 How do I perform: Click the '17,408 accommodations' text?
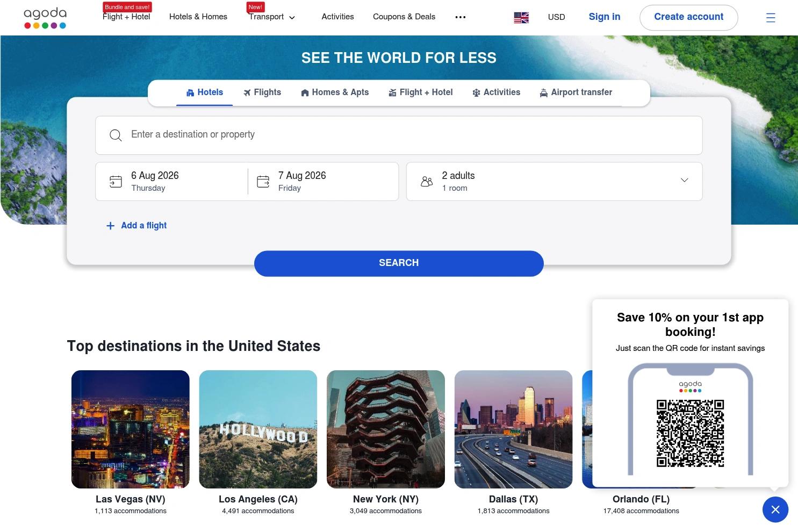tap(641, 511)
